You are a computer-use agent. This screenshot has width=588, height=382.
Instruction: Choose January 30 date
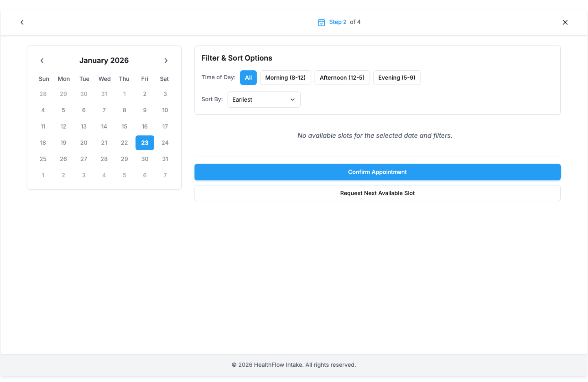pyautogui.click(x=145, y=159)
